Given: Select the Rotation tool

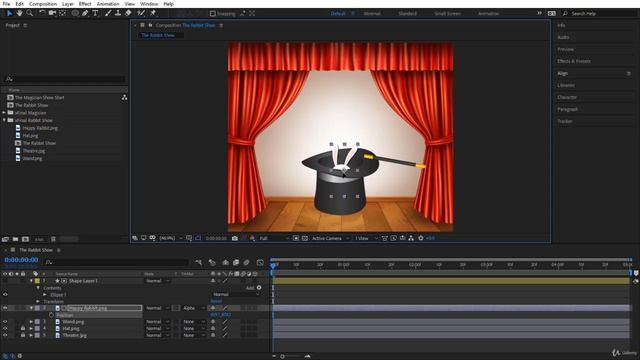Looking at the screenshot, I should 42,13.
